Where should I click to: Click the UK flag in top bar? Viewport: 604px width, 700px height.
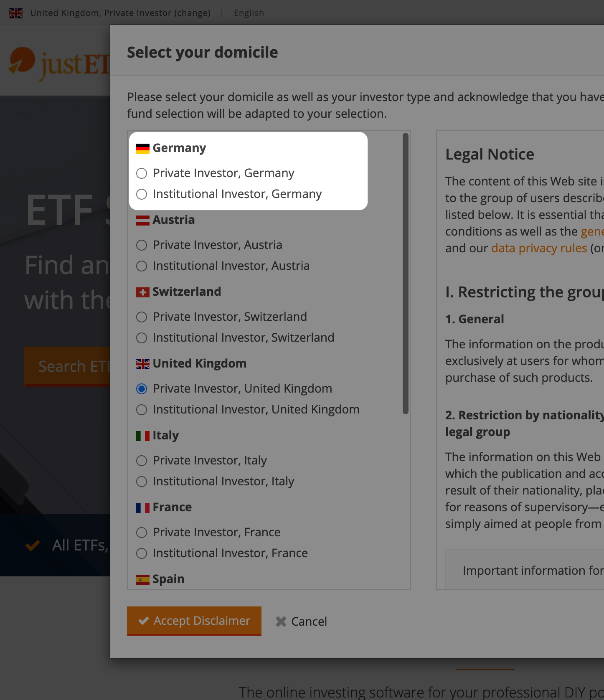click(x=16, y=13)
